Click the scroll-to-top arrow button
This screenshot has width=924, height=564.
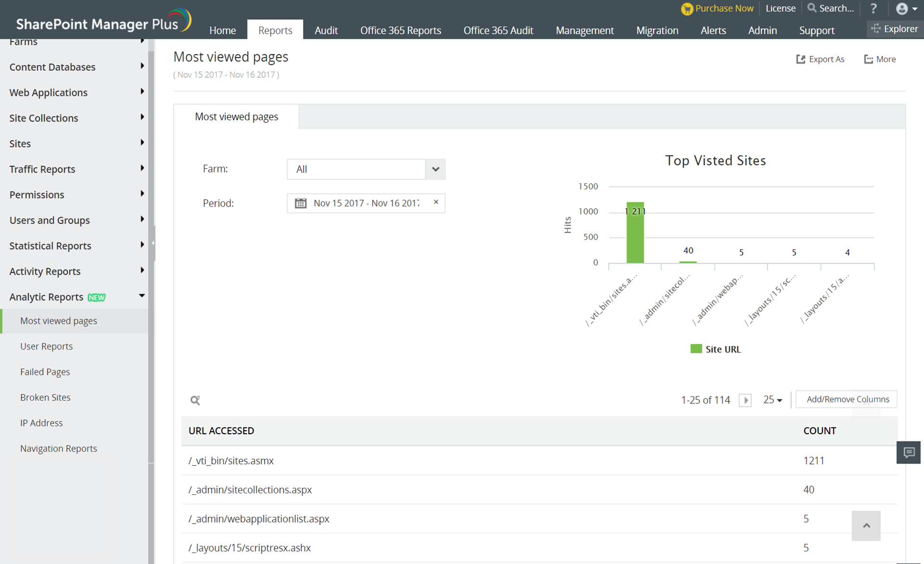pyautogui.click(x=866, y=526)
